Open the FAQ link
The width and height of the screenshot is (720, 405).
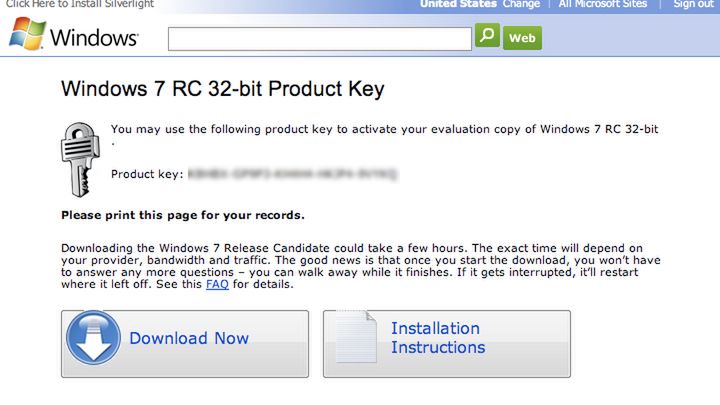(217, 284)
